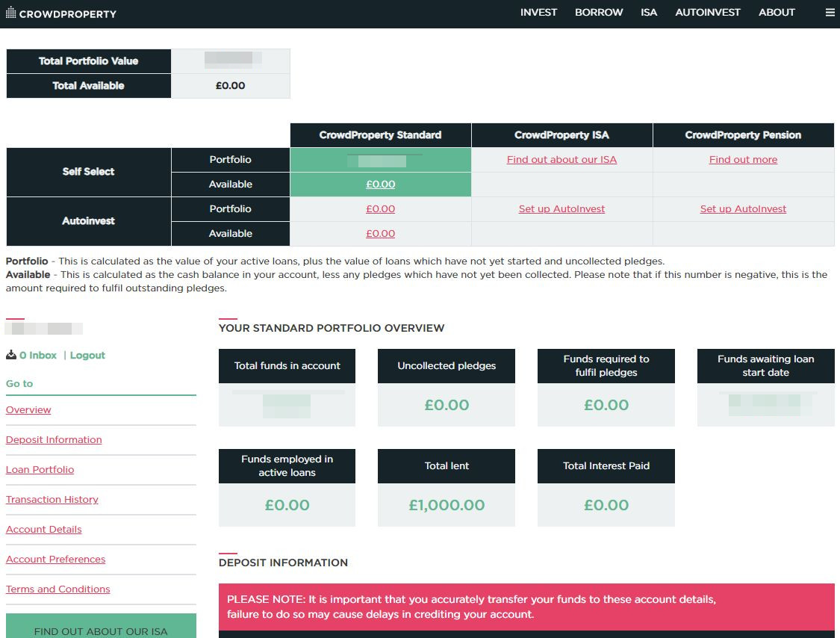Open Loan Portfolio sidebar link
Image resolution: width=840 pixels, height=638 pixels.
pos(40,470)
